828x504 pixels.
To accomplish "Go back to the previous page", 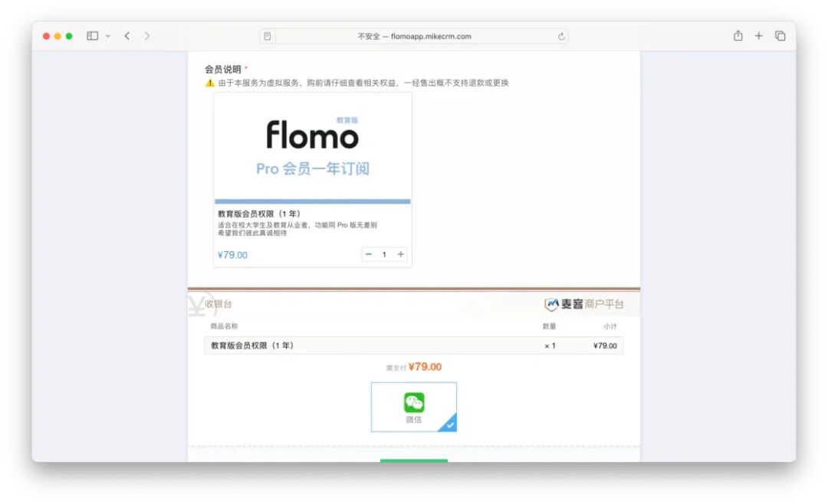I will click(127, 36).
